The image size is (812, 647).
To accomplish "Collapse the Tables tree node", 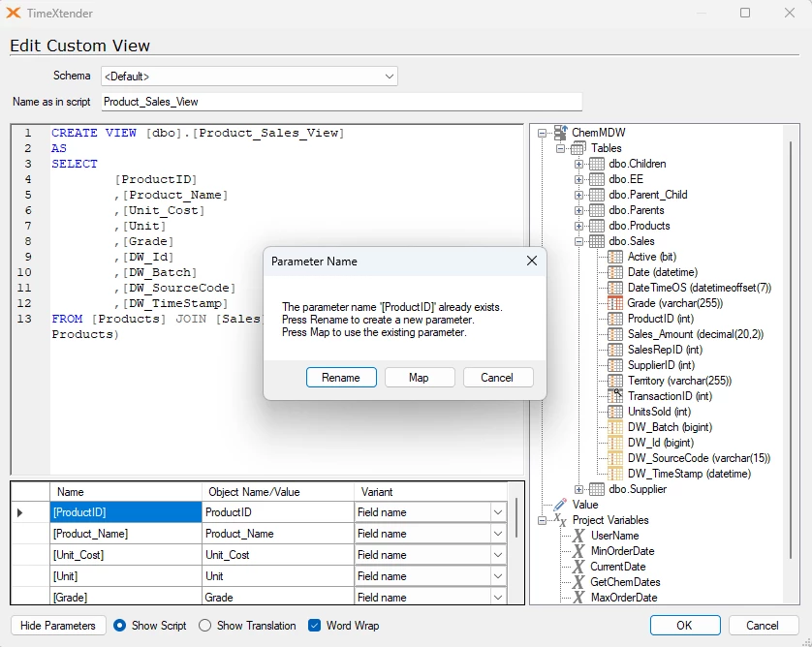I will click(560, 148).
